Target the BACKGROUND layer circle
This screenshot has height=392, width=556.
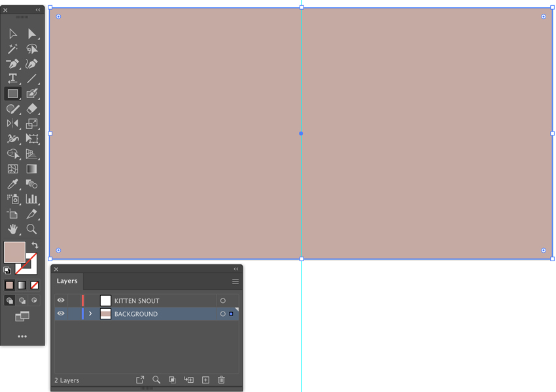pyautogui.click(x=222, y=313)
